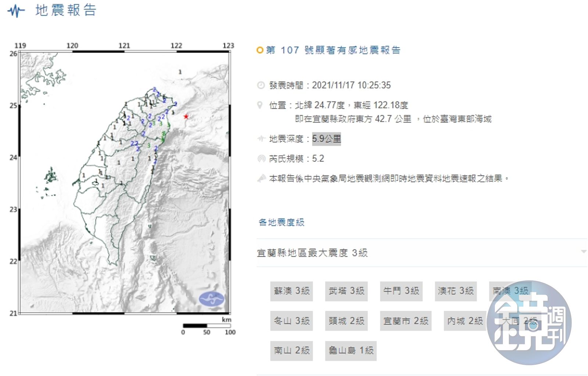Click the megaphone icon beside report note
588x376 pixels.
[261, 178]
